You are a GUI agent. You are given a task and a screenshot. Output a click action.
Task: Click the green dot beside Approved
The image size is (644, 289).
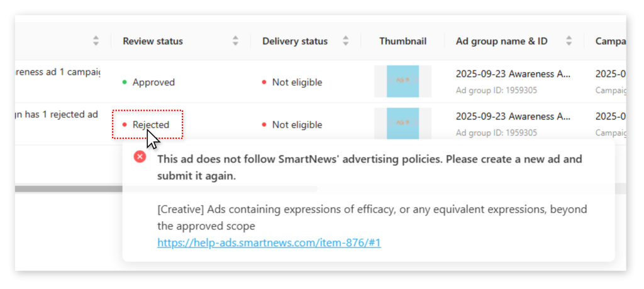point(125,82)
